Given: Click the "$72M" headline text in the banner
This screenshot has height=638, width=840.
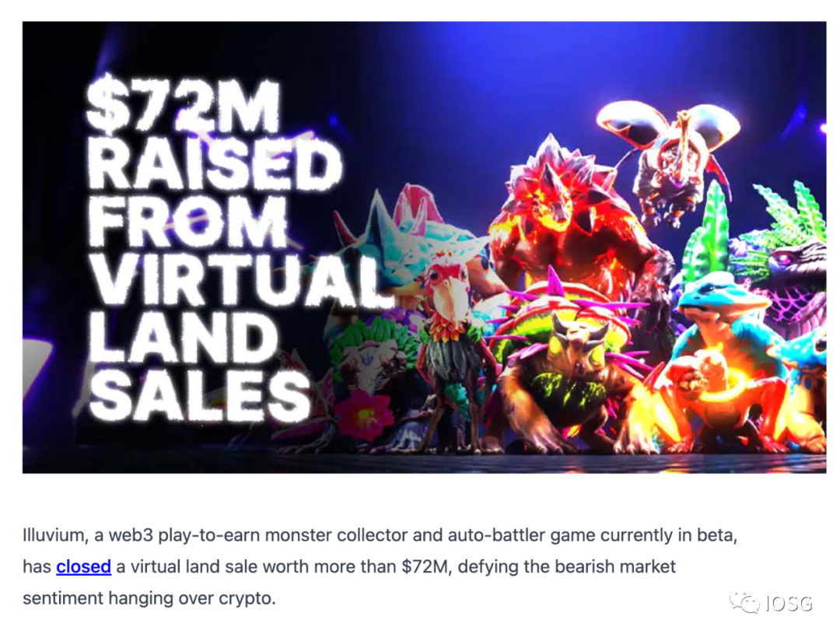Looking at the screenshot, I should pyautogui.click(x=182, y=108).
